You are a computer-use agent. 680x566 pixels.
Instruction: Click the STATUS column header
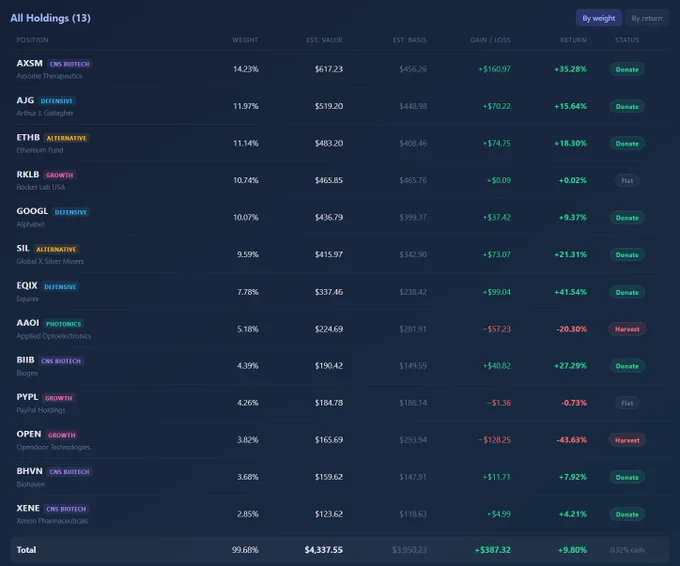point(627,40)
